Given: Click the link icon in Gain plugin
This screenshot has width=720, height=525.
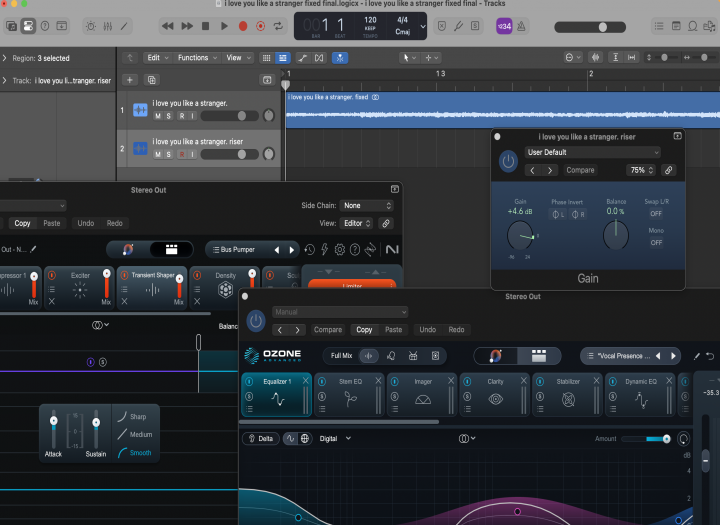Looking at the screenshot, I should click(669, 170).
